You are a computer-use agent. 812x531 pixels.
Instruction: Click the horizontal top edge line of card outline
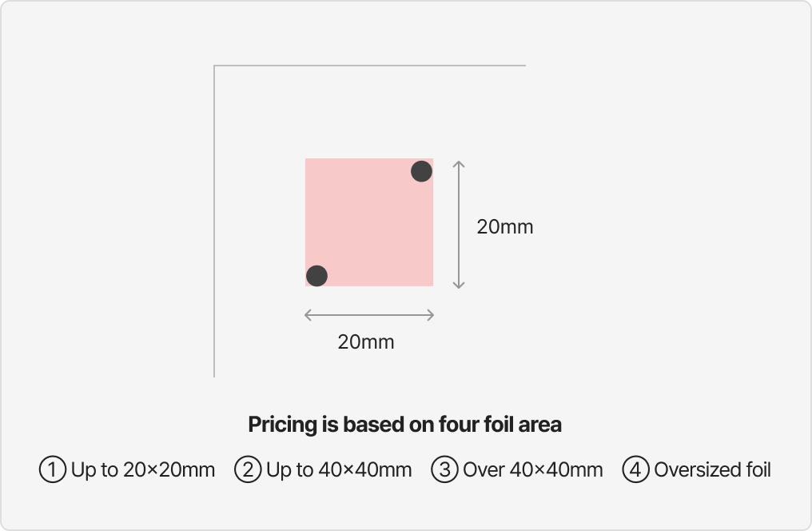(370, 66)
